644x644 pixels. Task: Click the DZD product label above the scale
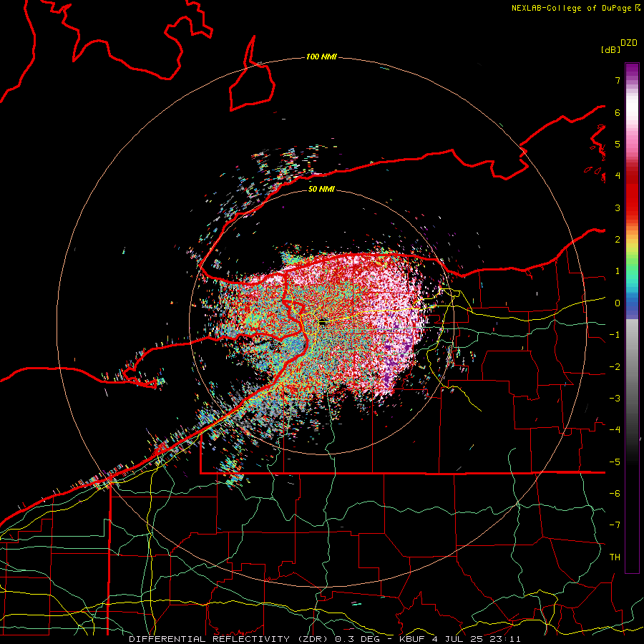tap(629, 43)
